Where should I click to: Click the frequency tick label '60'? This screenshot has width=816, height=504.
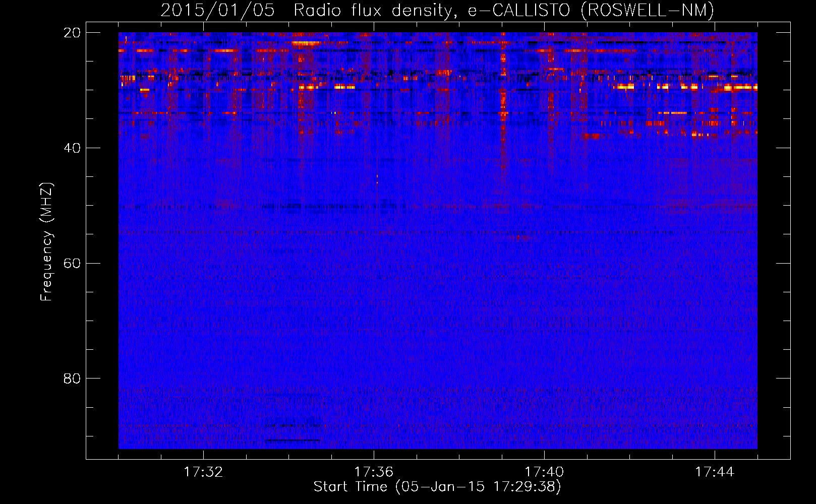click(x=72, y=264)
